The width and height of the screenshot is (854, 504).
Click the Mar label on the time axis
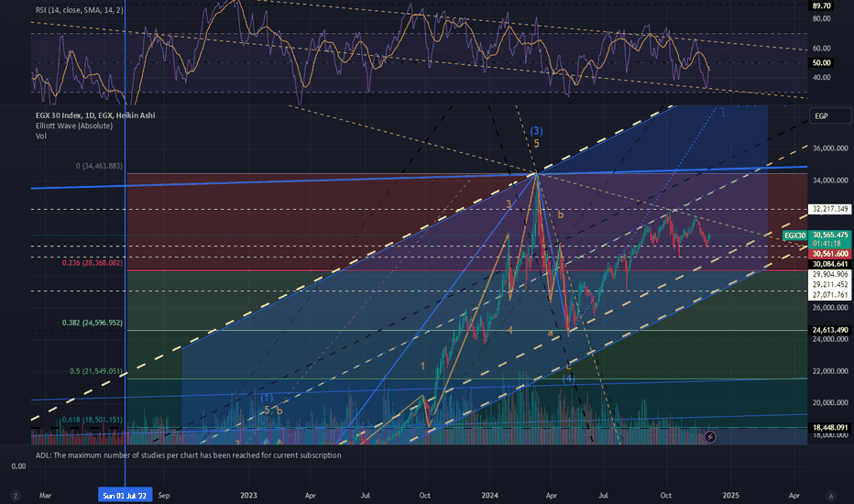point(45,496)
